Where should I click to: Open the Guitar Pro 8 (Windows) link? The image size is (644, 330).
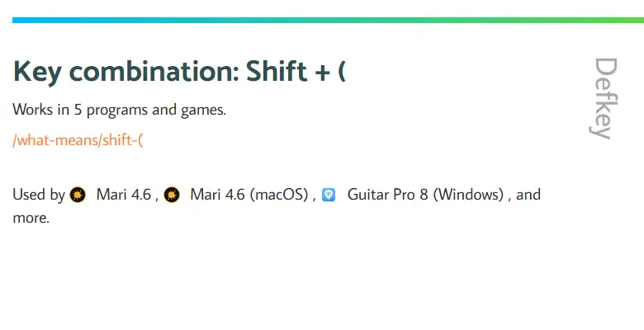(x=425, y=195)
